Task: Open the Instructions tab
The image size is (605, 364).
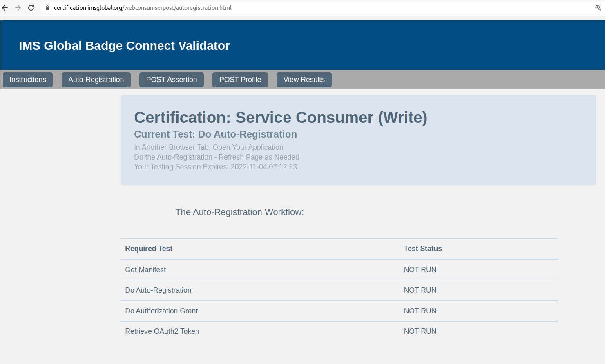Action: 28,80
